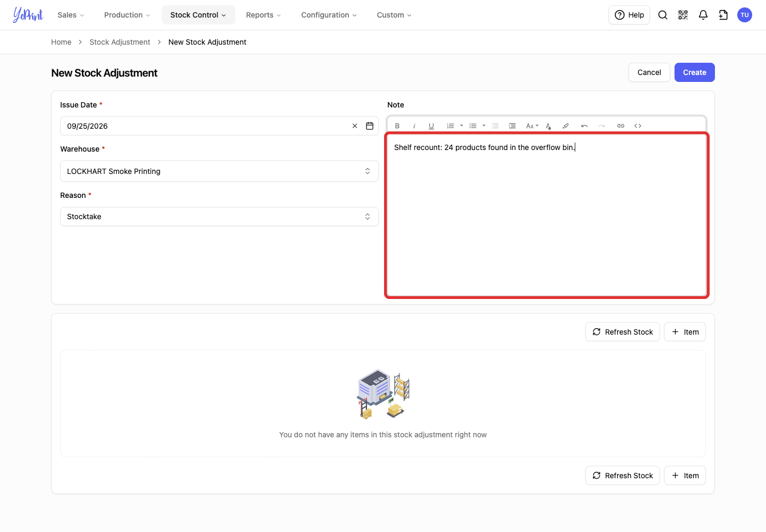Open the Sales menu
766x532 pixels.
pos(71,15)
